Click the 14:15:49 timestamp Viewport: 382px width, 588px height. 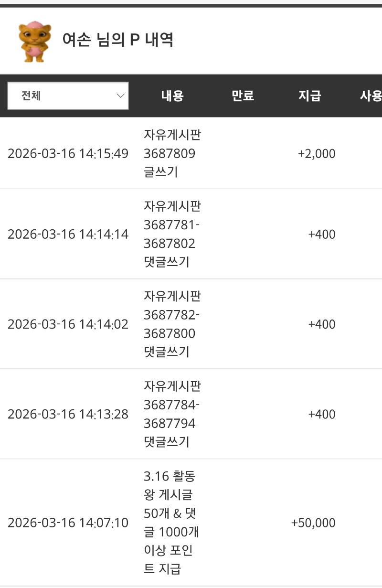coord(68,154)
